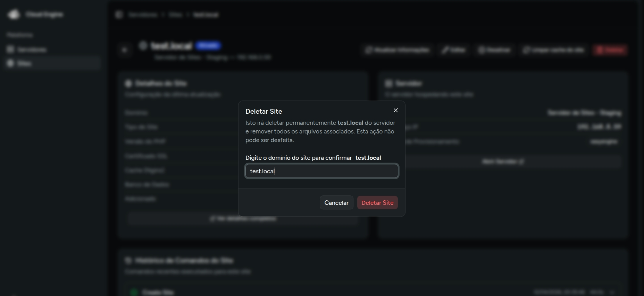644x296 pixels.
Task: Click the domain confirmation input field
Action: (321, 171)
